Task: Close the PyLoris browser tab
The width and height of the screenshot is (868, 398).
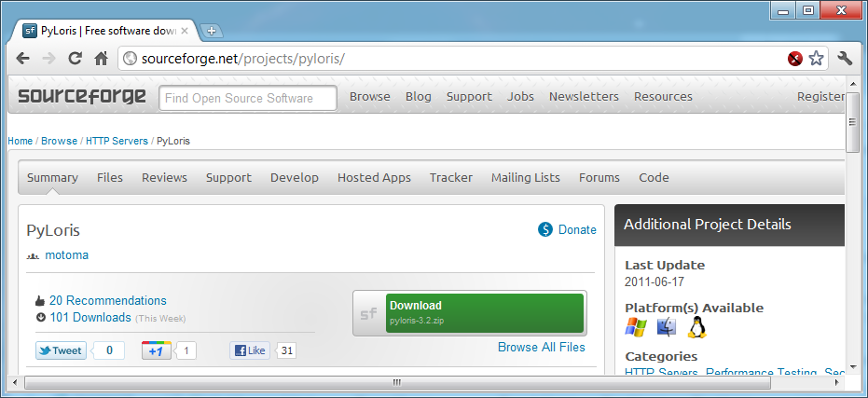Action: click(185, 31)
